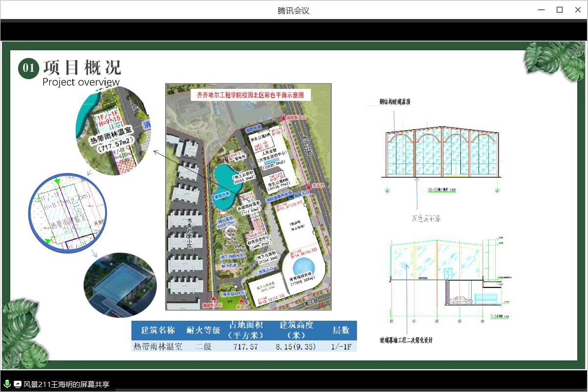Click the screen sharing indicator icon
588x392 pixels.
(18, 384)
